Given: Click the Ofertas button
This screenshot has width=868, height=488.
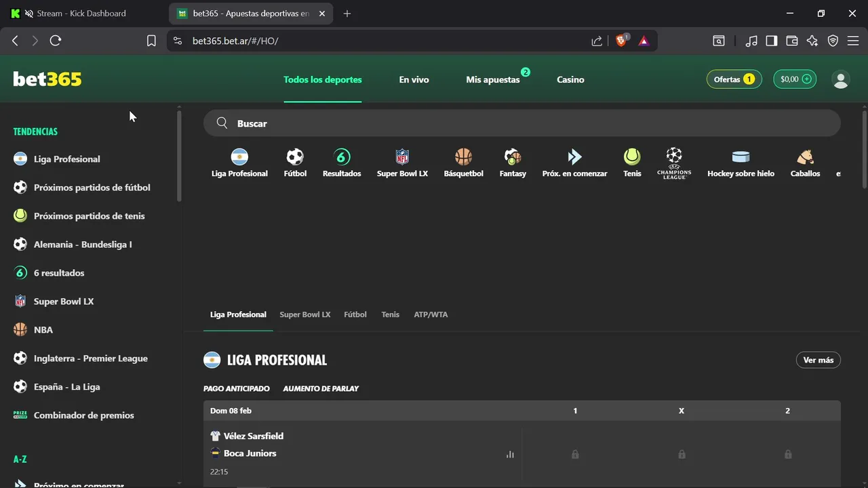Looking at the screenshot, I should 734,79.
